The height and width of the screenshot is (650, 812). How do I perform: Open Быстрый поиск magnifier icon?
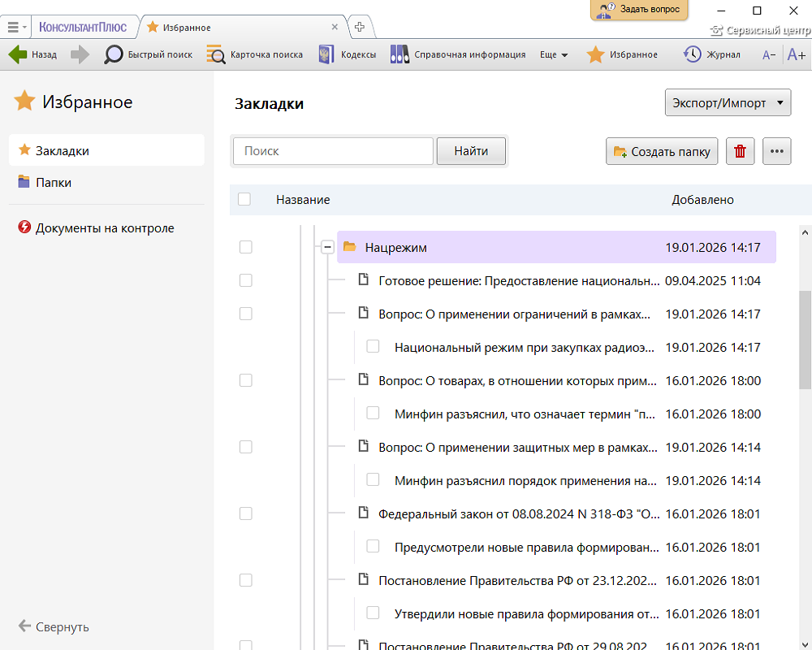[x=114, y=54]
